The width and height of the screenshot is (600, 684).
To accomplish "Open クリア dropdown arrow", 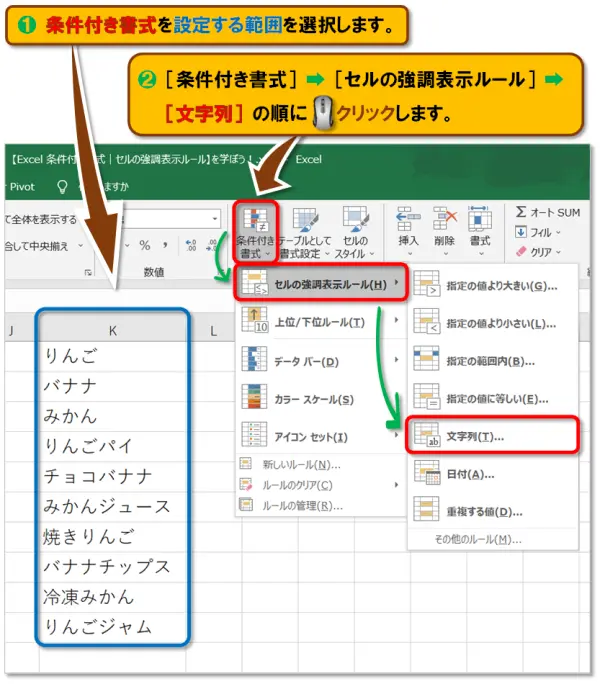I will [x=558, y=252].
